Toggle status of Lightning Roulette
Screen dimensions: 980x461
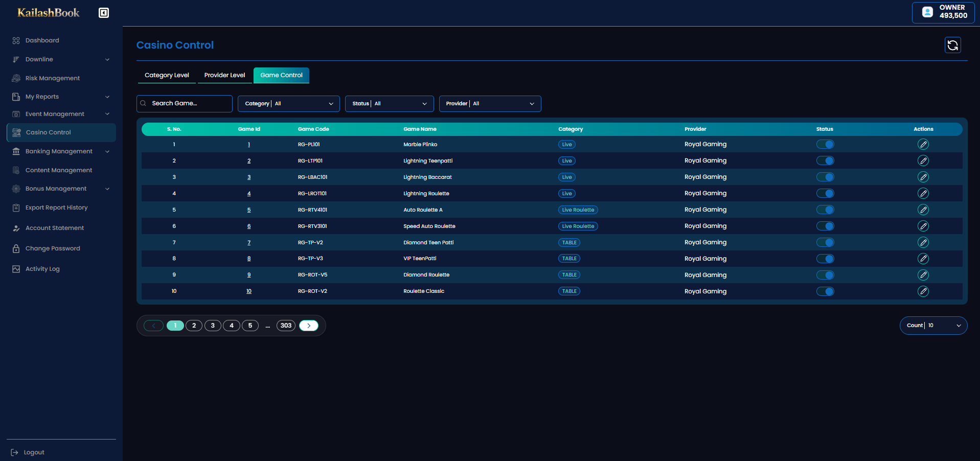(825, 193)
